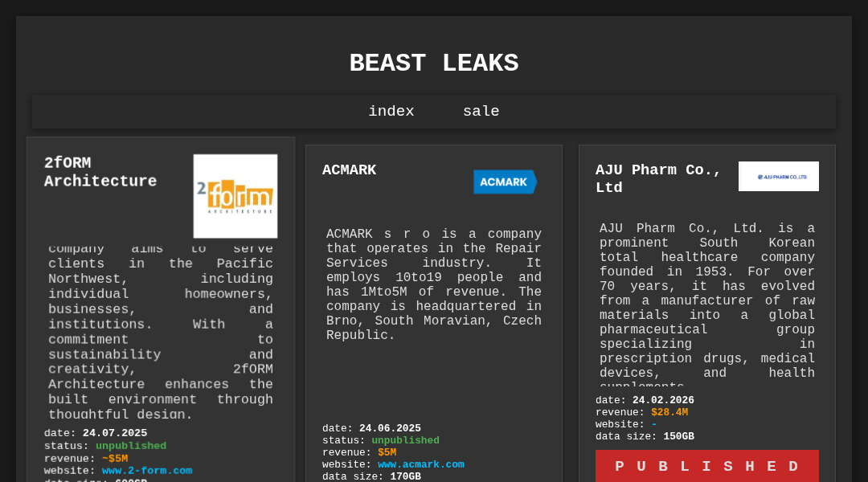Select the 24.07.2025 date on 2fORM card
Viewport: 868px width, 482px height.
coord(115,433)
